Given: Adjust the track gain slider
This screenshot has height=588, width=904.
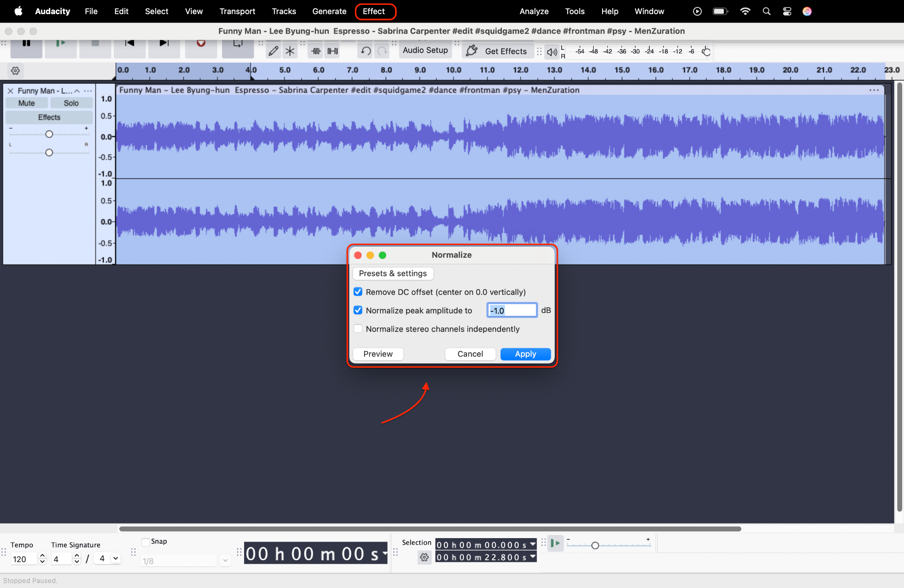Looking at the screenshot, I should pos(49,134).
